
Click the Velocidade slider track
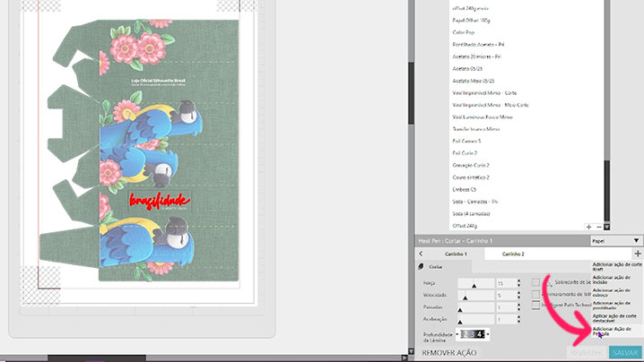click(476, 295)
